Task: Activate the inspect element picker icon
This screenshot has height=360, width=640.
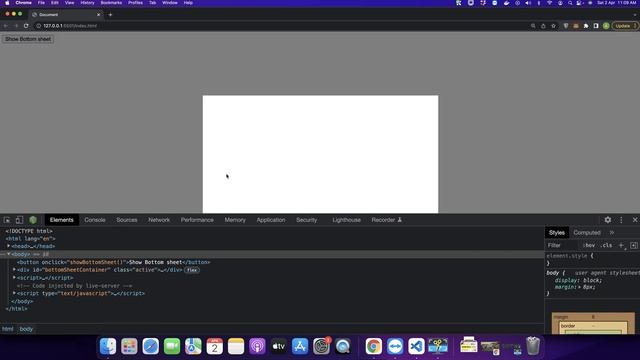Action: 7,220
